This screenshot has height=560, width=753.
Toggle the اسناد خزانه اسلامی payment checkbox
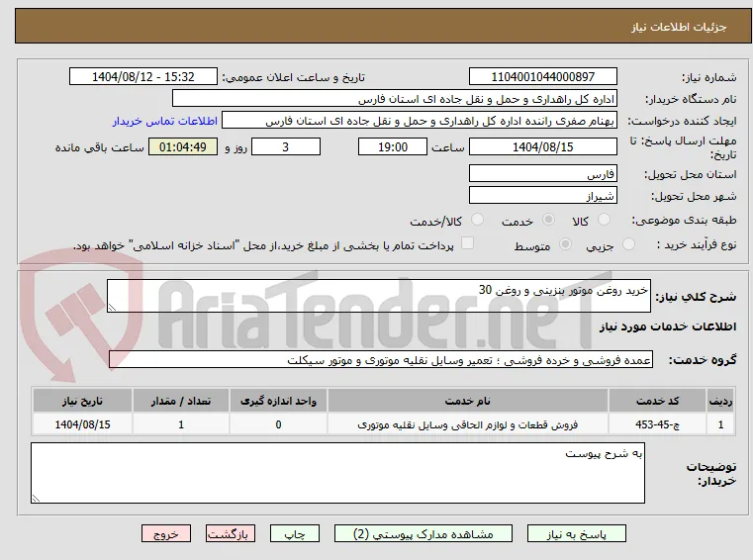click(467, 243)
